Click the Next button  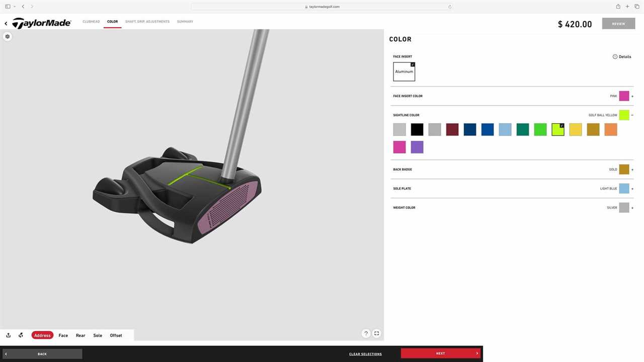pos(440,353)
